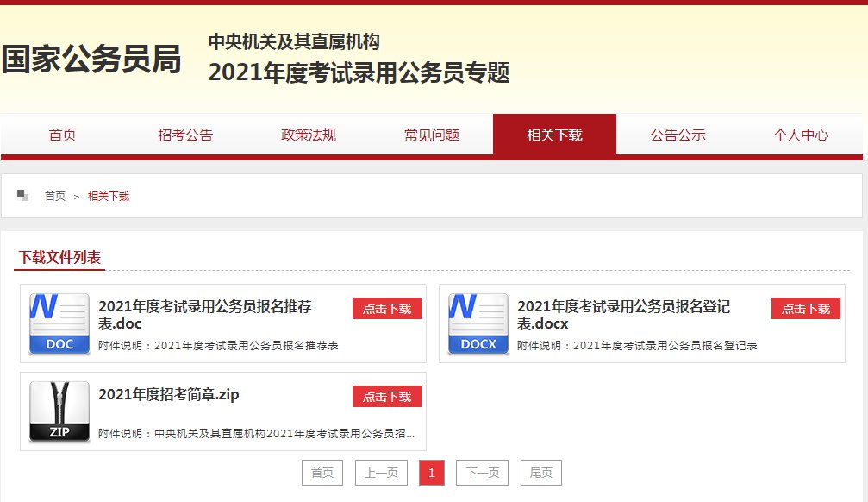
Task: Open the 首页 navigation tab
Action: [62, 135]
